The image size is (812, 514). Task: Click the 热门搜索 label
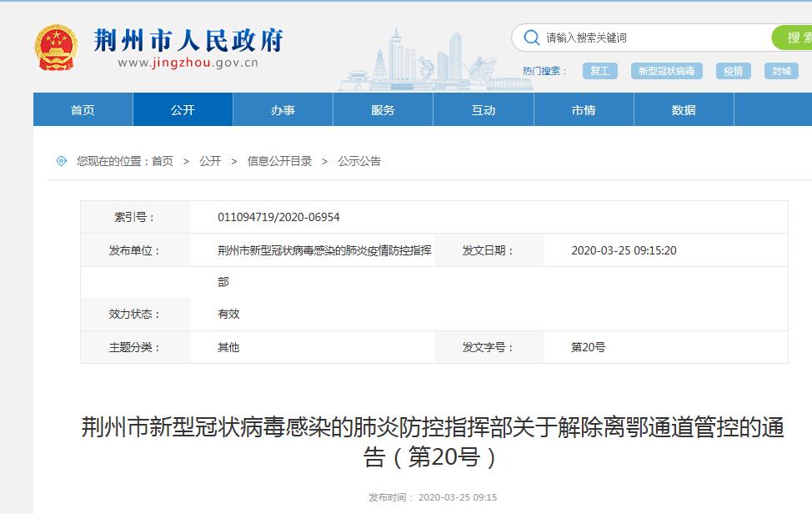[x=544, y=71]
